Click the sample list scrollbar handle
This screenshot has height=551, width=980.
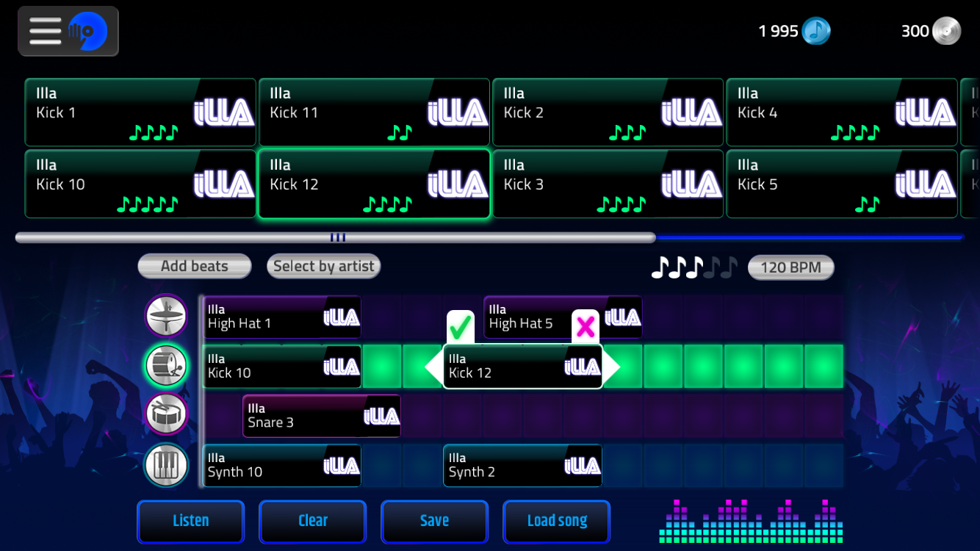(336, 237)
